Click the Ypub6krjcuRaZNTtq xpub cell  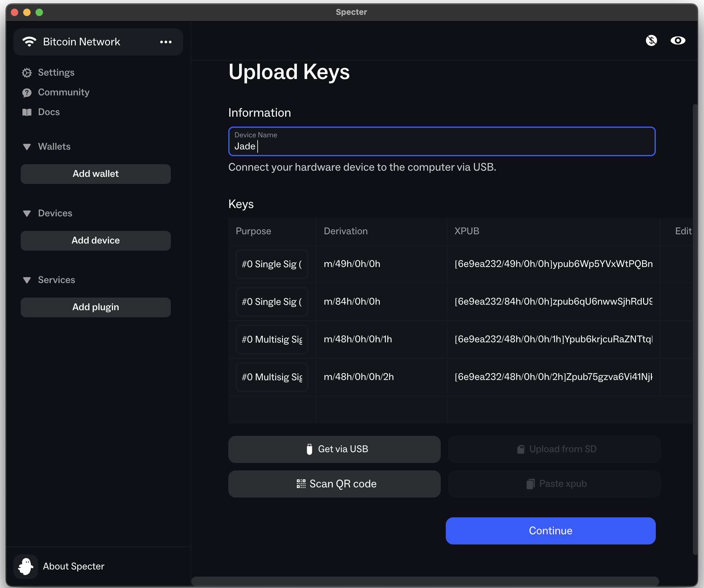click(x=554, y=340)
